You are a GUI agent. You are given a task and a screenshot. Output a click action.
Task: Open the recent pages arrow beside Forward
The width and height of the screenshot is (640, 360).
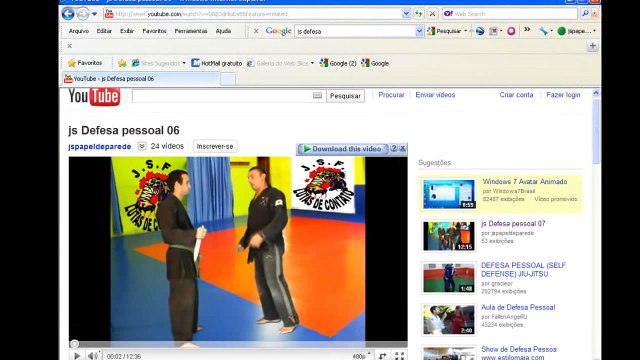tap(94, 14)
